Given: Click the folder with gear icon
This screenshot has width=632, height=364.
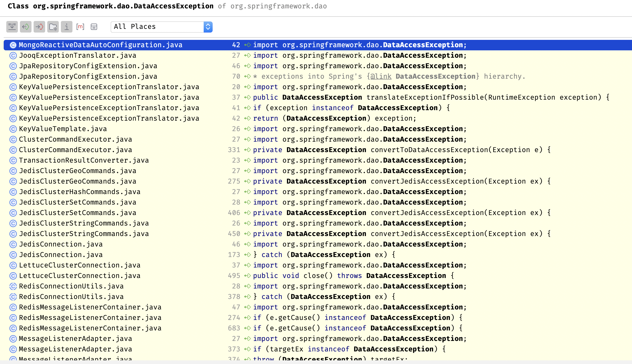Looking at the screenshot, I should 53,27.
